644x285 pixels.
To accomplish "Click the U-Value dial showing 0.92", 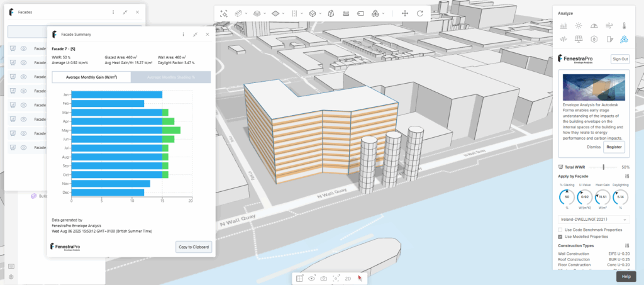I will [585, 198].
